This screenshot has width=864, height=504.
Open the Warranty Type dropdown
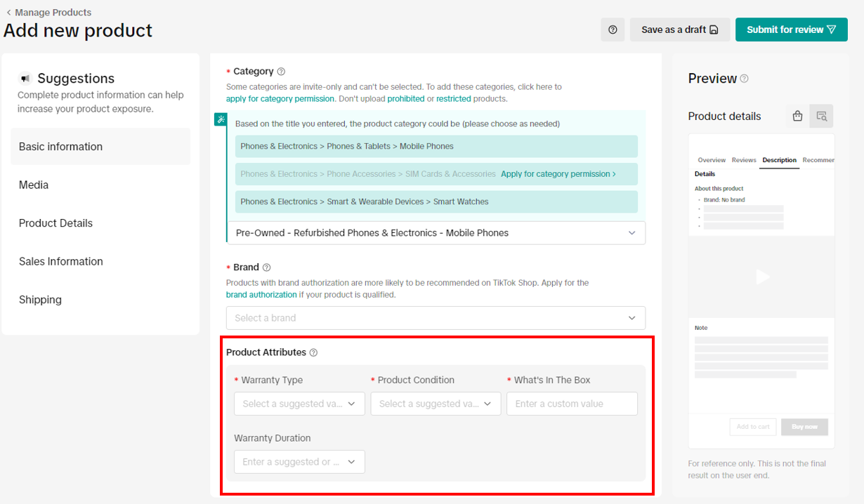click(299, 404)
